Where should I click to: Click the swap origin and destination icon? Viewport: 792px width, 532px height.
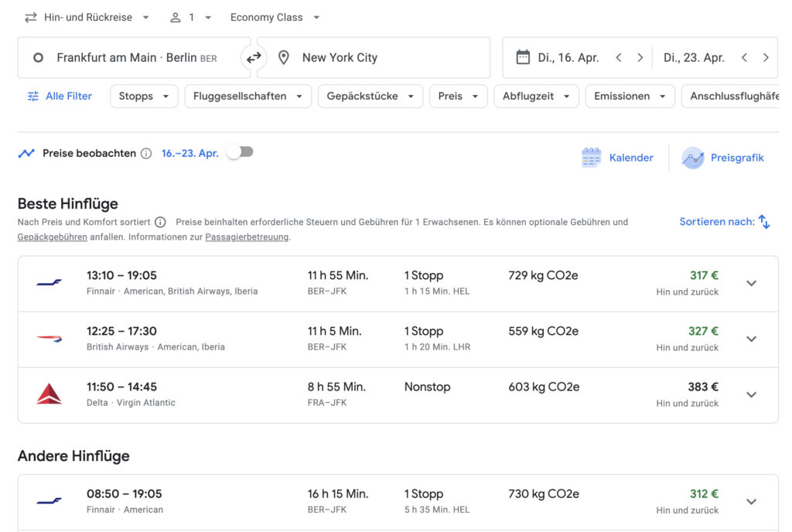(254, 57)
